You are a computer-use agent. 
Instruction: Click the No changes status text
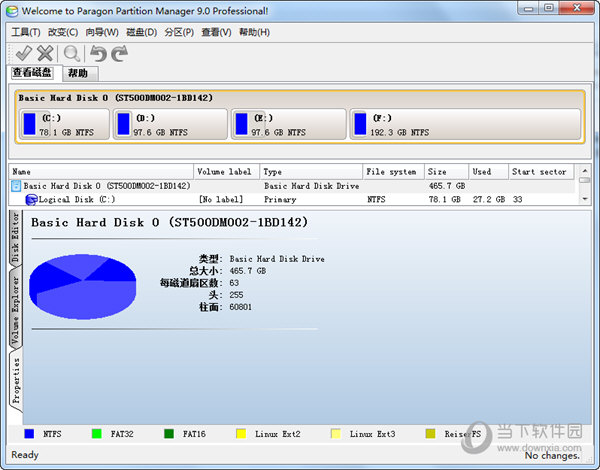552,455
